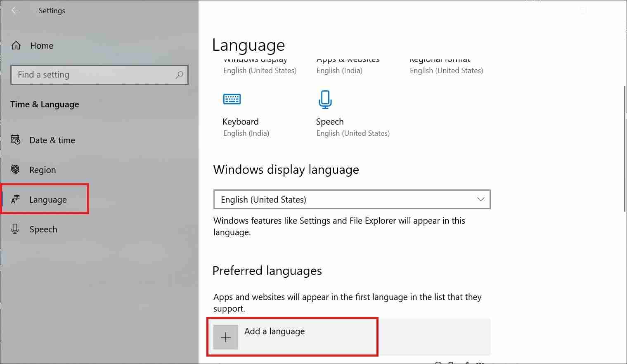The height and width of the screenshot is (364, 627).
Task: Click the Date & time calendar icon
Action: click(x=15, y=140)
